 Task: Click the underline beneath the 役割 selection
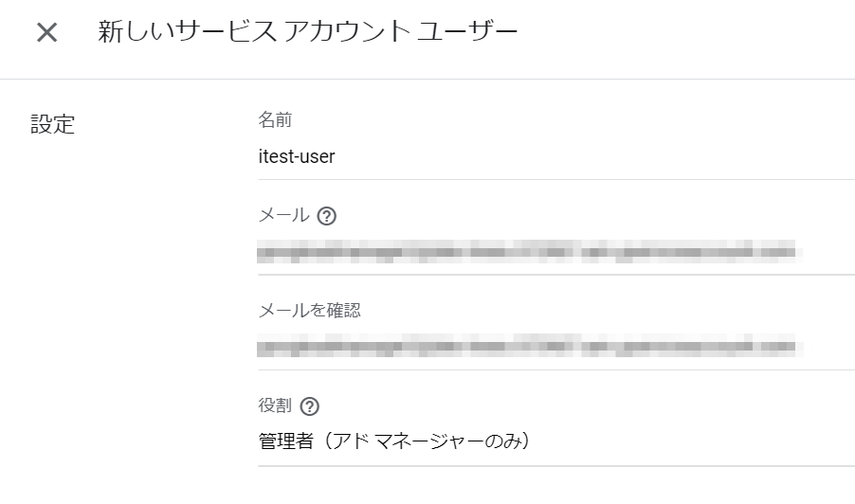click(x=556, y=466)
